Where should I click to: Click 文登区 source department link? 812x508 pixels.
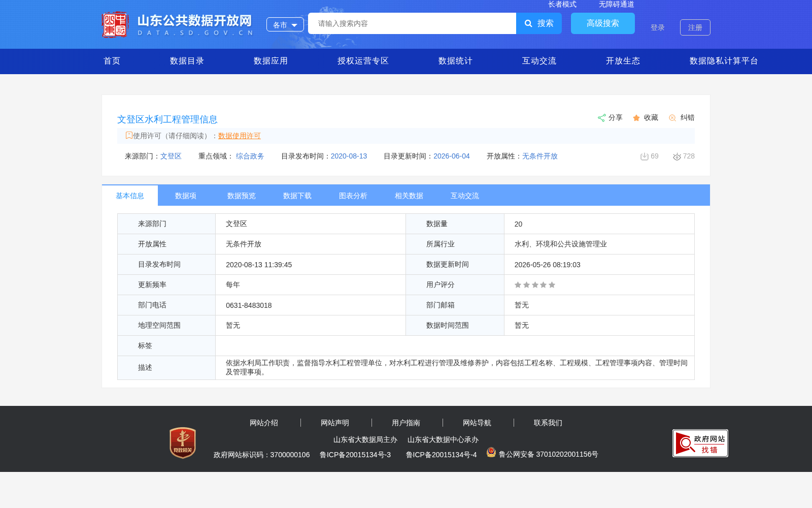click(171, 156)
